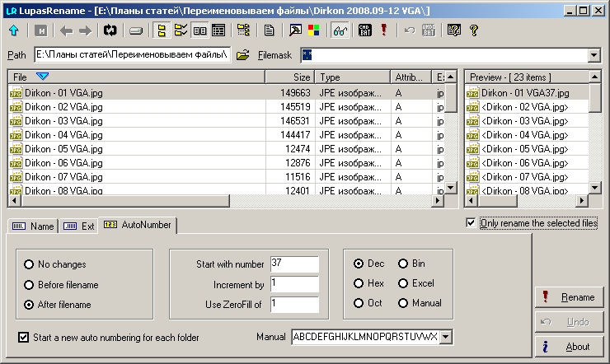Select file Dirkon - 07 VGA.jpg
Viewport: 610px width, 364px height.
pyautogui.click(x=63, y=177)
